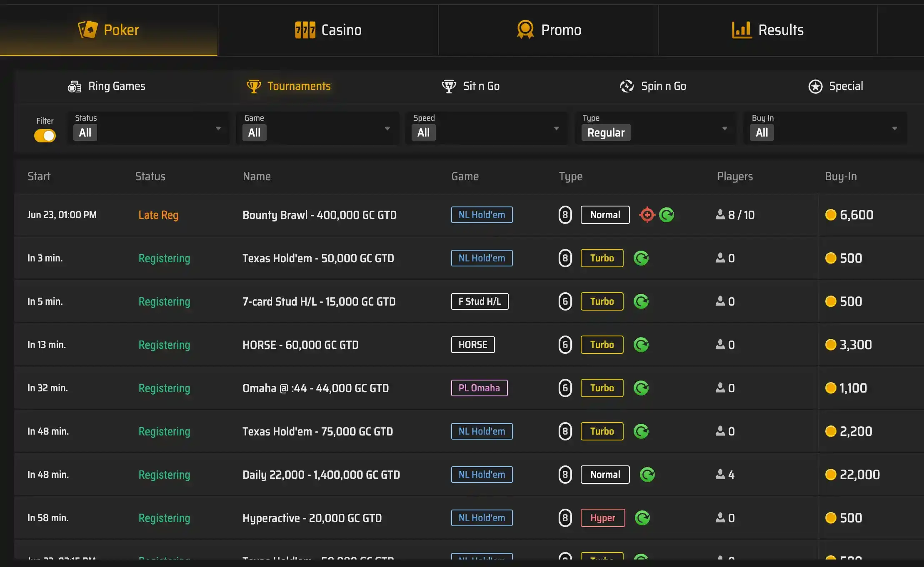The image size is (924, 567).
Task: Toggle the Filter switch off
Action: coord(45,136)
